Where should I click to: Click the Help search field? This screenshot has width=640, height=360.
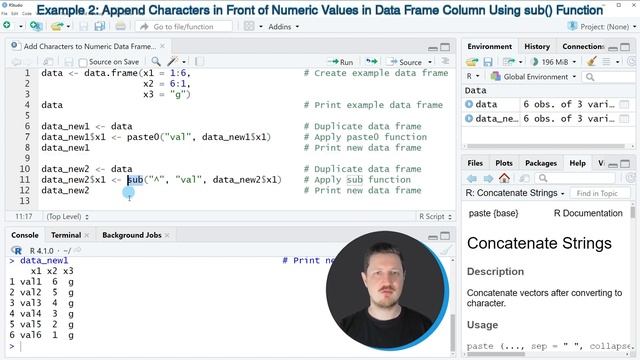coord(576,178)
